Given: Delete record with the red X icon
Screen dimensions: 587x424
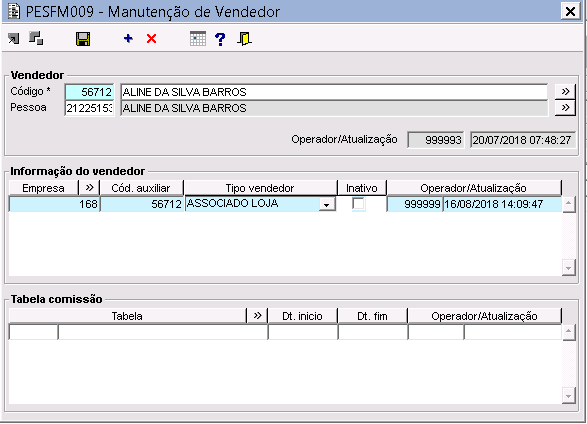Looking at the screenshot, I should [151, 38].
